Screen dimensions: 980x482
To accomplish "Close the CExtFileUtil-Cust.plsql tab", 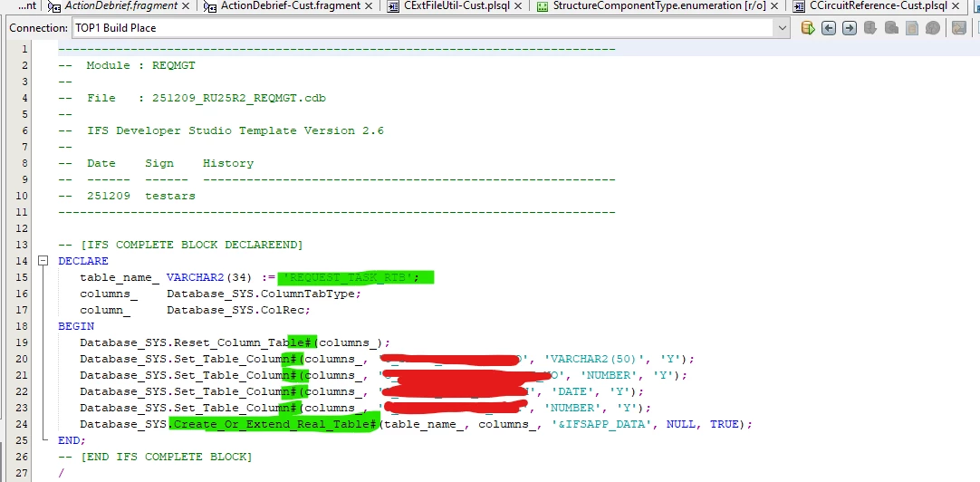I will (x=519, y=5).
